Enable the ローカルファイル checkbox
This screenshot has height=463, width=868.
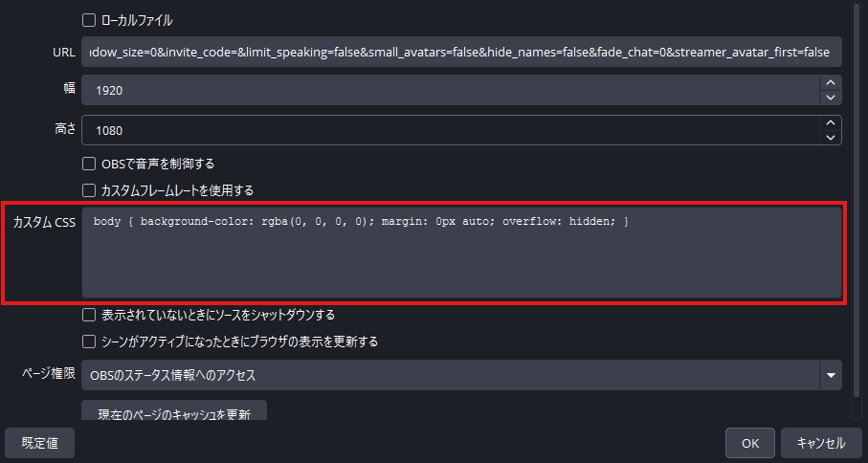pyautogui.click(x=89, y=20)
